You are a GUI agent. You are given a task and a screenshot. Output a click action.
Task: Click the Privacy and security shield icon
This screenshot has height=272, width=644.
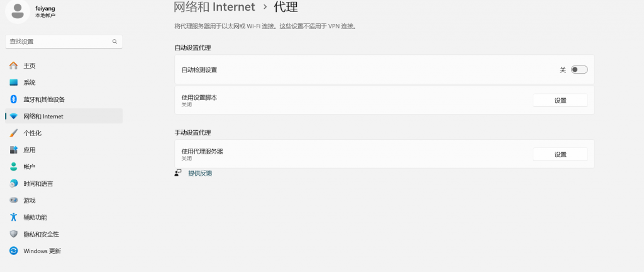click(14, 234)
